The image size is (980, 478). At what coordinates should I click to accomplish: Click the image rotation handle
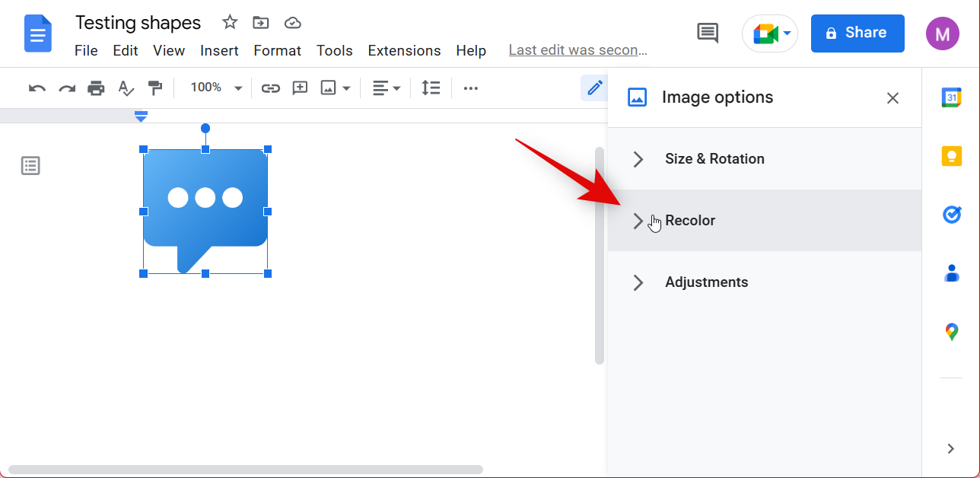pos(205,128)
